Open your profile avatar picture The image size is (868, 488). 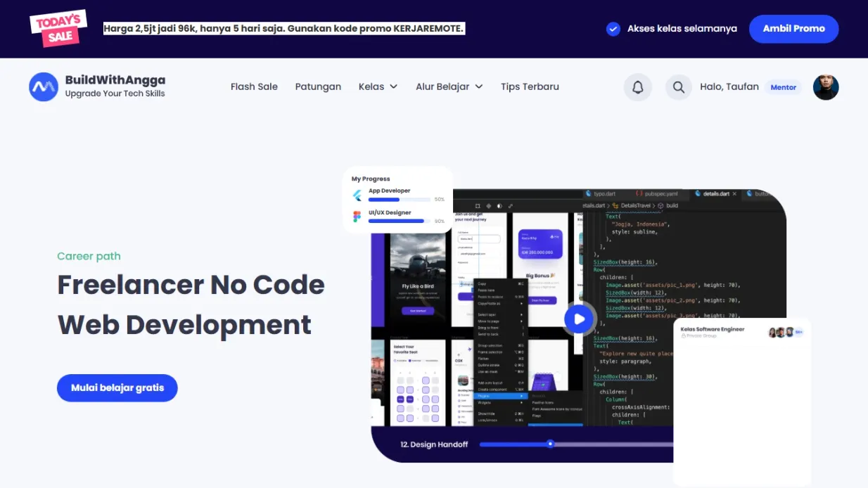pyautogui.click(x=825, y=86)
